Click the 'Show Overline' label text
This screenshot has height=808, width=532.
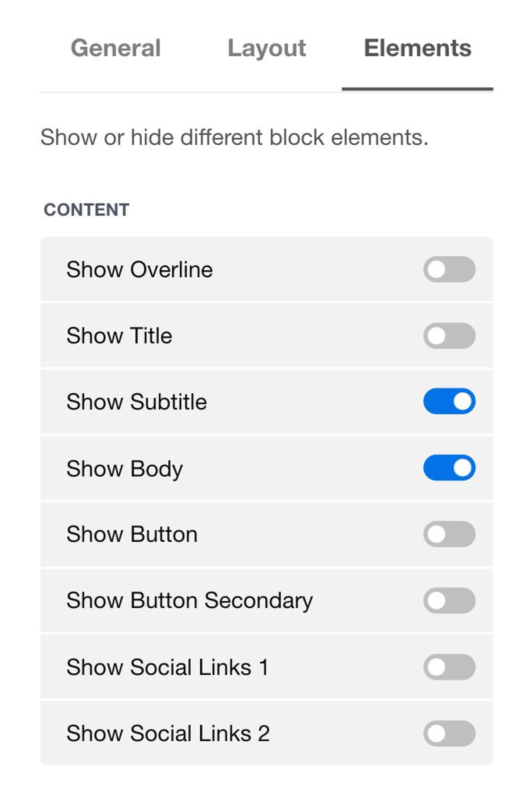(139, 270)
